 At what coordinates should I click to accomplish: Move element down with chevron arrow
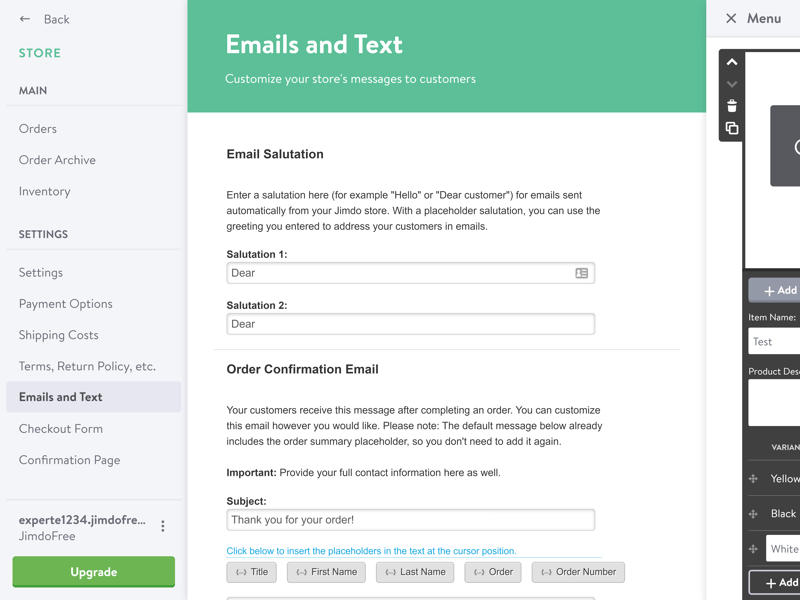tap(732, 84)
